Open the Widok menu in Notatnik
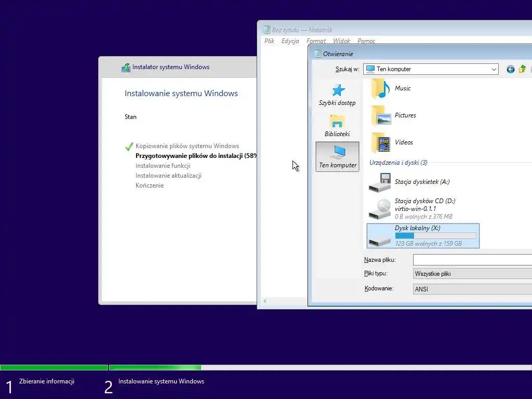Image resolution: width=532 pixels, height=399 pixels. 341,41
